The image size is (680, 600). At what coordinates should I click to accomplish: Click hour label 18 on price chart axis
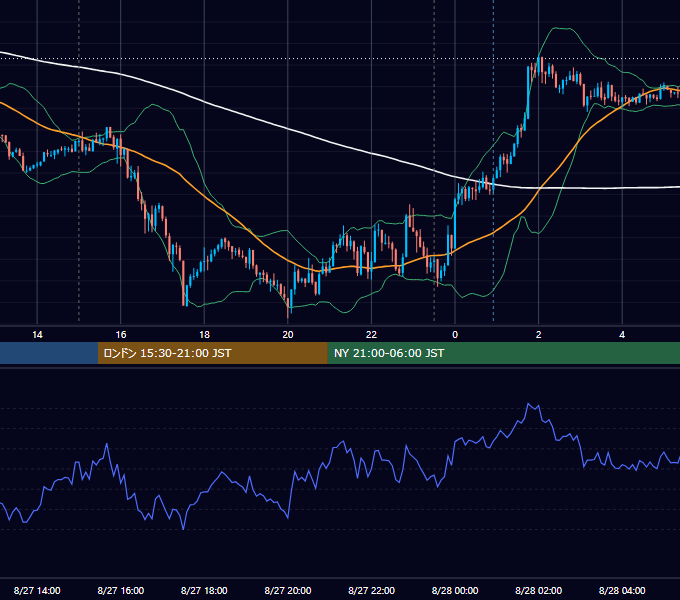pyautogui.click(x=204, y=335)
